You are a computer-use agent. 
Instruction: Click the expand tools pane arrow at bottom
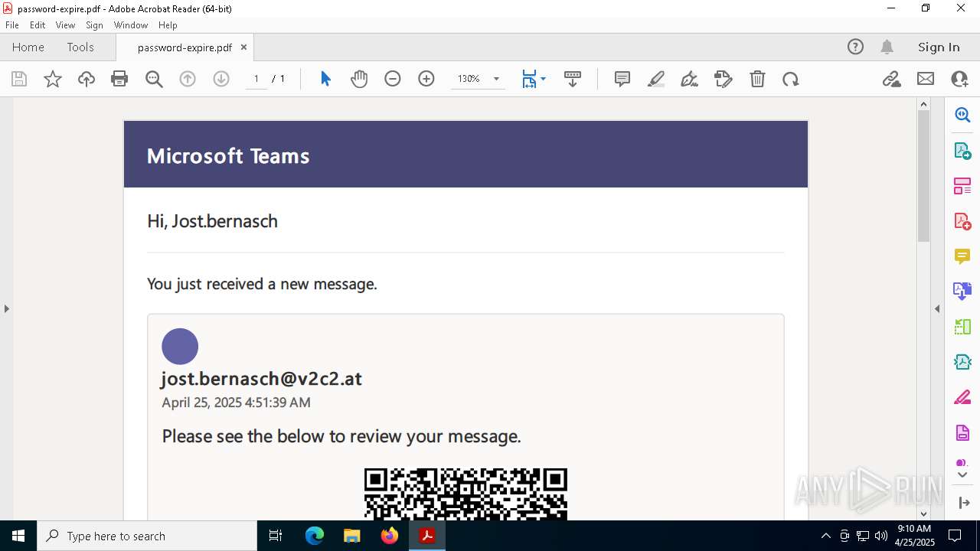pos(964,503)
